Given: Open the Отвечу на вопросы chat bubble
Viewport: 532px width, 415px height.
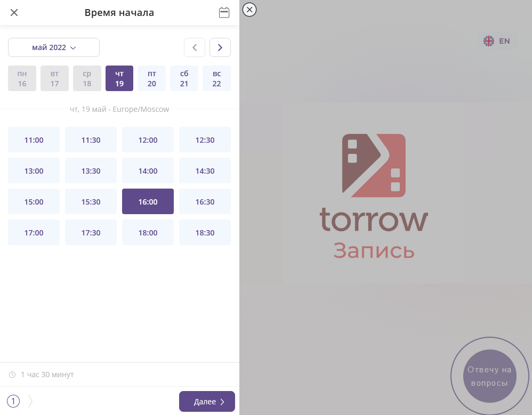Looking at the screenshot, I should [489, 376].
